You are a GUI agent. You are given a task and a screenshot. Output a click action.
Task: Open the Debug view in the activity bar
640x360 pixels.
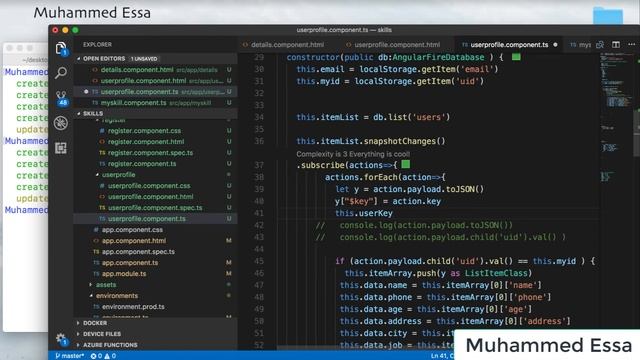61,123
